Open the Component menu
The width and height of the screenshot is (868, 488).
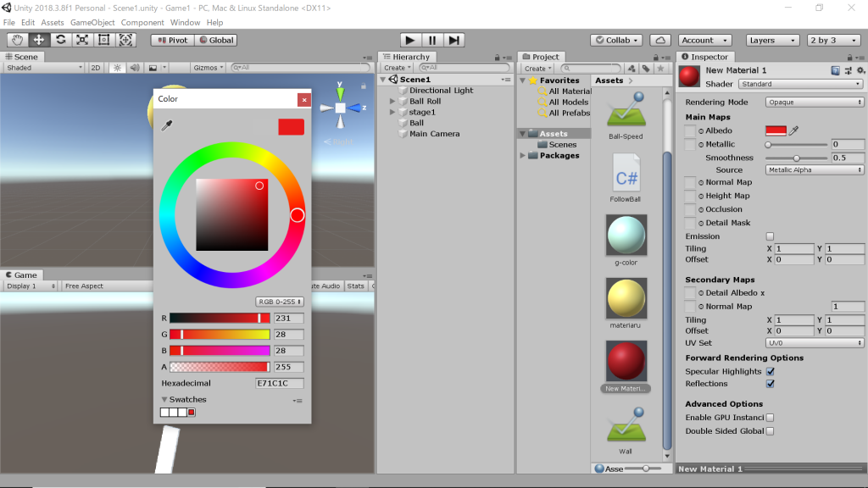tap(142, 23)
